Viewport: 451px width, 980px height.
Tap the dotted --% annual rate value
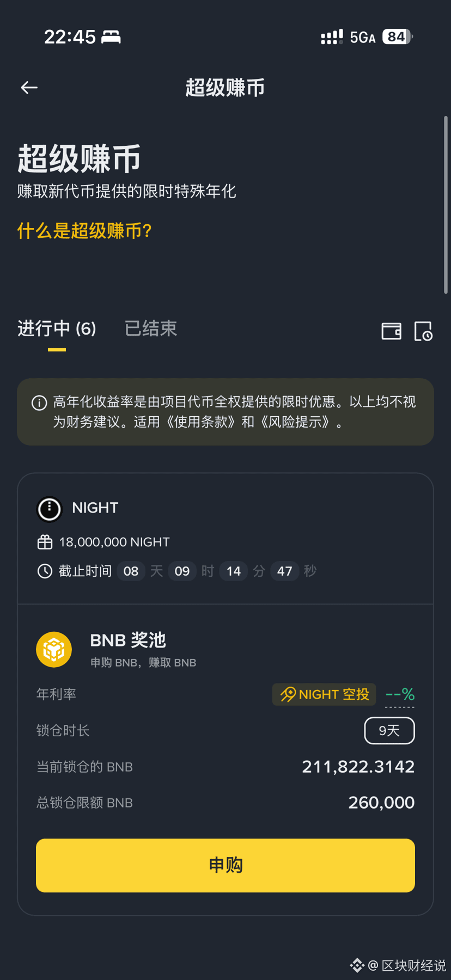click(400, 695)
